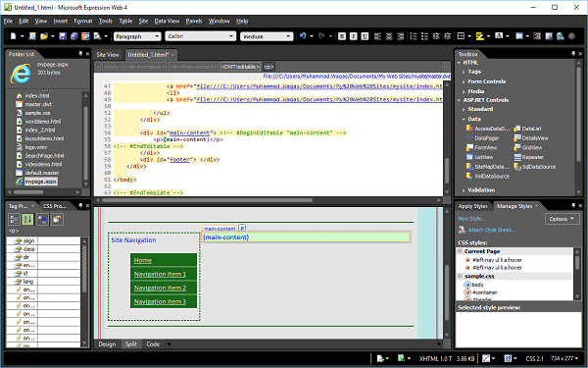
Task: Click the Home navigation link in design view
Action: pos(143,261)
